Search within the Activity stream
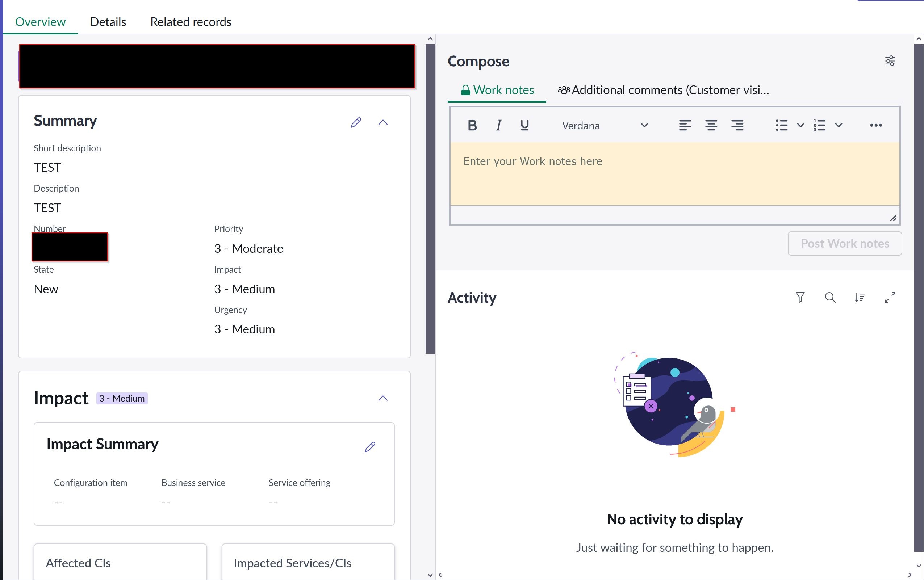924x580 pixels. tap(830, 297)
